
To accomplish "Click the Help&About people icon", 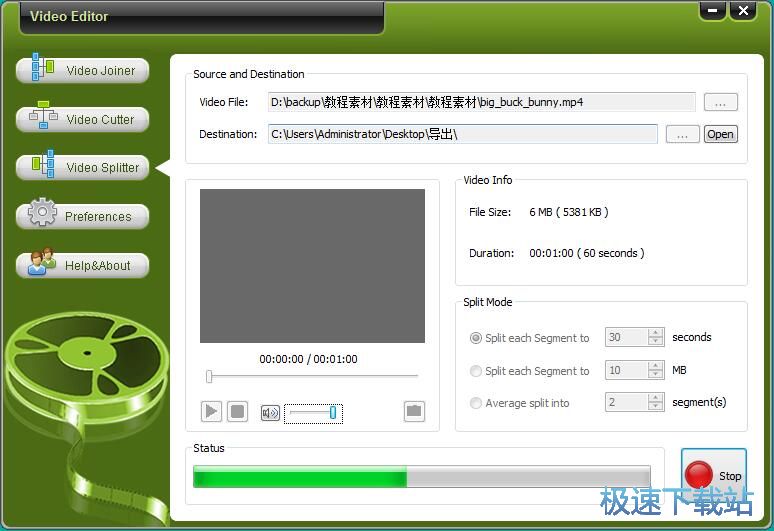I will [42, 261].
